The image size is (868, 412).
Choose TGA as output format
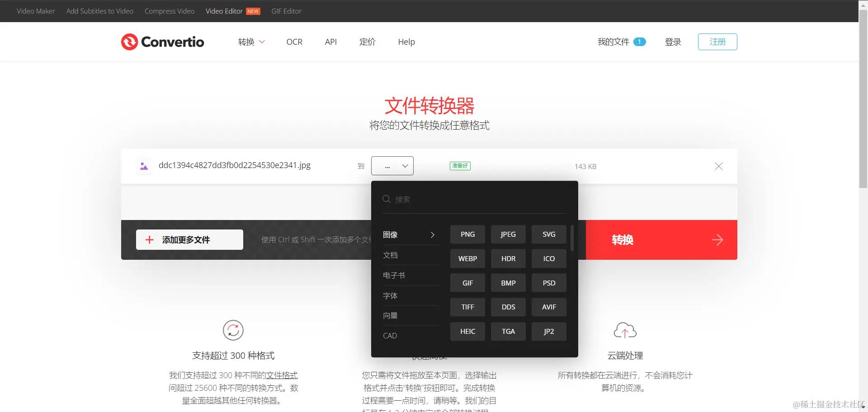[508, 331]
